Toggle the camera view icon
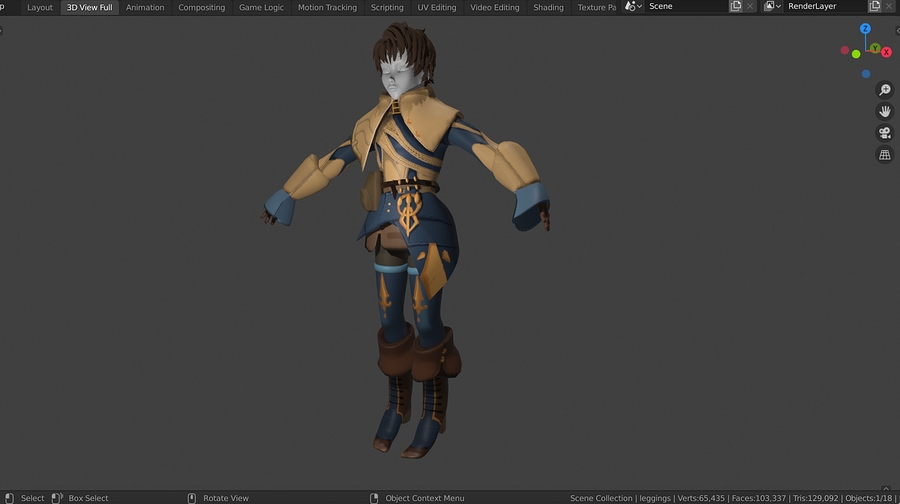This screenshot has height=504, width=900. tap(884, 133)
